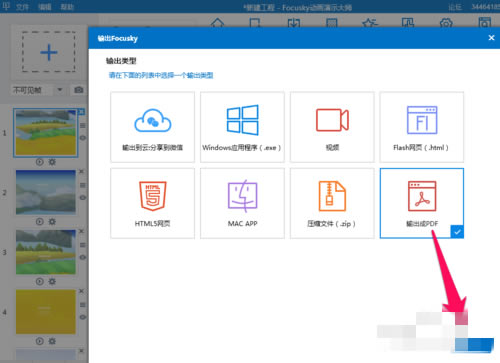
Task: Select Windows application (.exe) output type
Action: coord(242,127)
